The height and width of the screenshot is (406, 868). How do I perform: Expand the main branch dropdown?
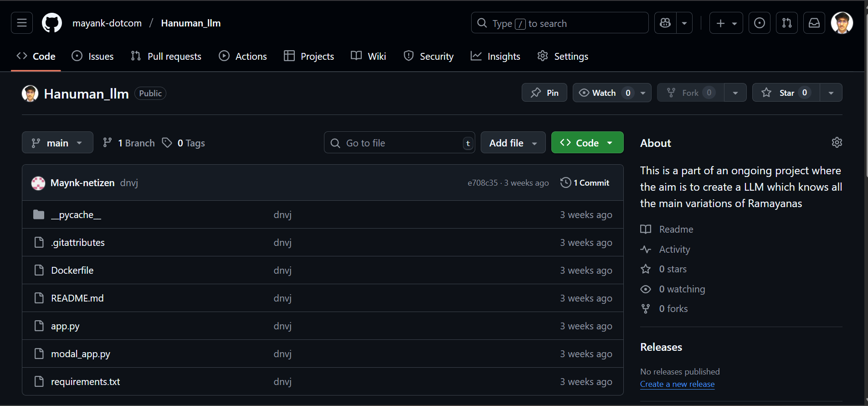point(57,143)
